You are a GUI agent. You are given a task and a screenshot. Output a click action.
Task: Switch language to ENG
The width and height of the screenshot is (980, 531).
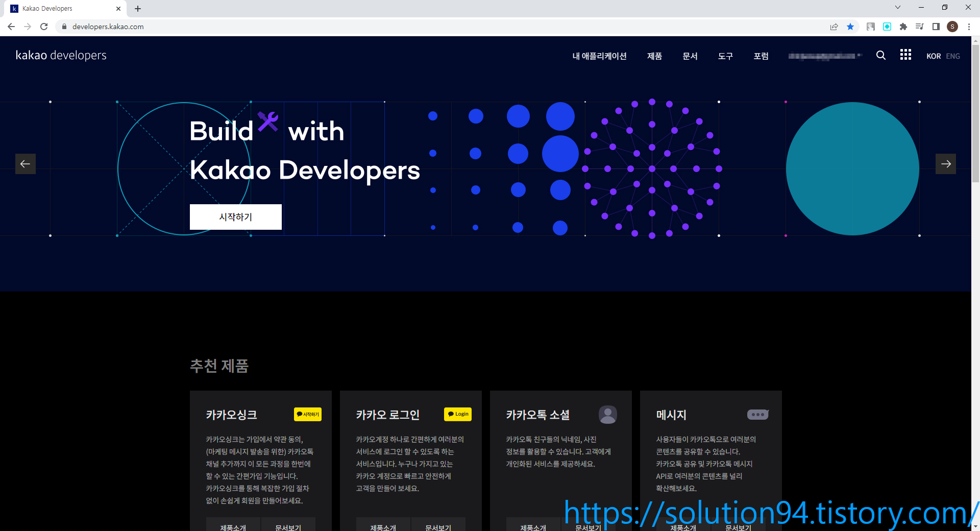pyautogui.click(x=953, y=56)
